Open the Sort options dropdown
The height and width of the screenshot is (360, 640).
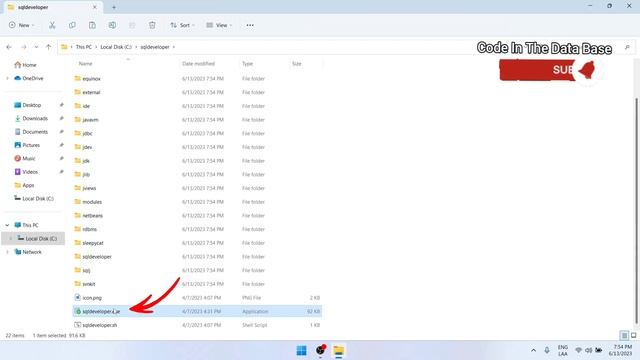point(182,25)
